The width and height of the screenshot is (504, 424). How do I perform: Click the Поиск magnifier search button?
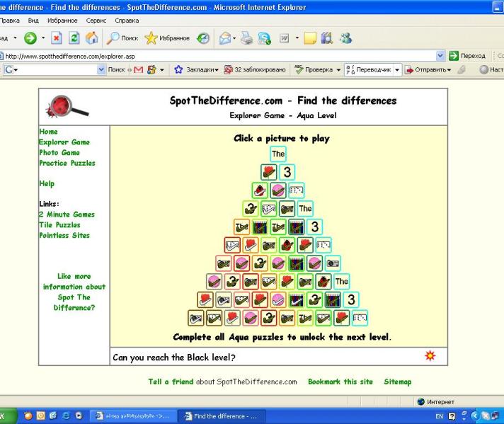122,38
